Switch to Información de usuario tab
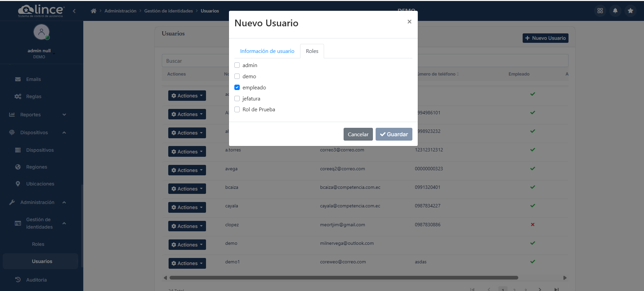Screen dimensions: 644x291 pos(267,51)
